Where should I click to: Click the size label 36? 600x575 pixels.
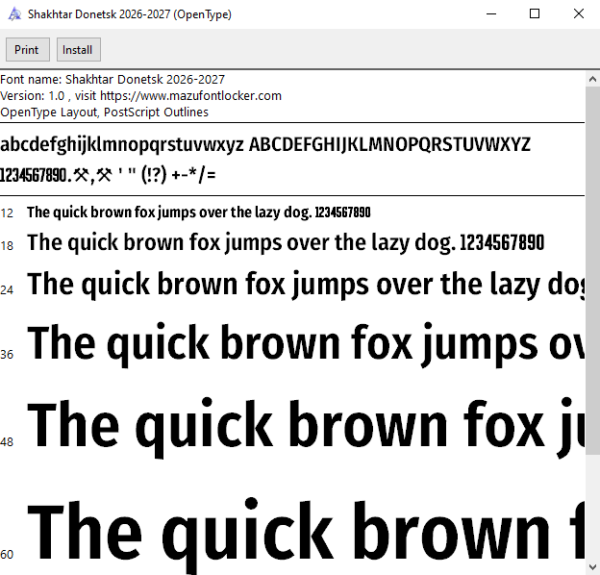pyautogui.click(x=7, y=355)
